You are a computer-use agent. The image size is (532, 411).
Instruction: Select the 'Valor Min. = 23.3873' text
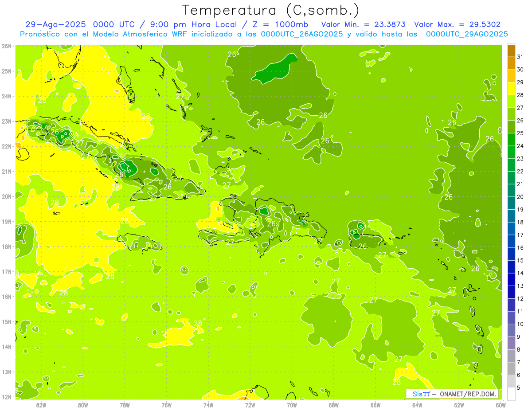[x=363, y=24]
